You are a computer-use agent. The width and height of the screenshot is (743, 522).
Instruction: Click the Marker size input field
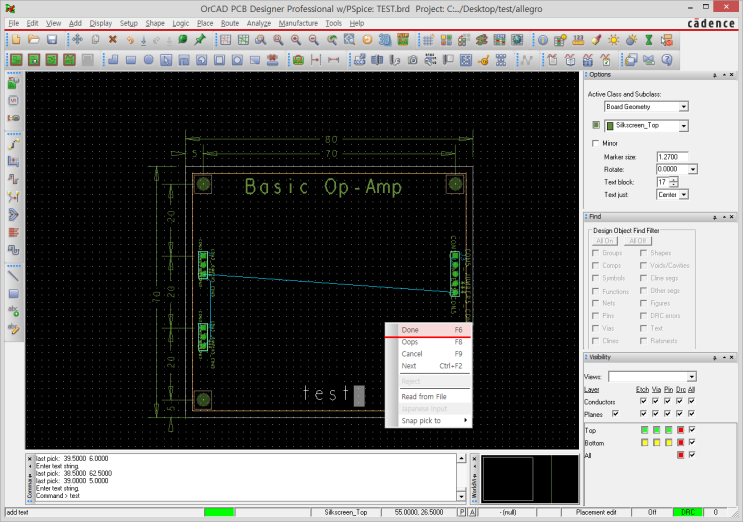[671, 157]
